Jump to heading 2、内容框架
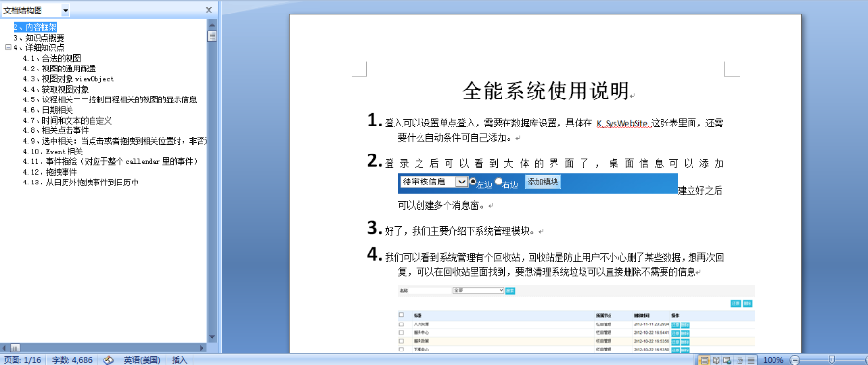The image size is (868, 365). coord(36,27)
